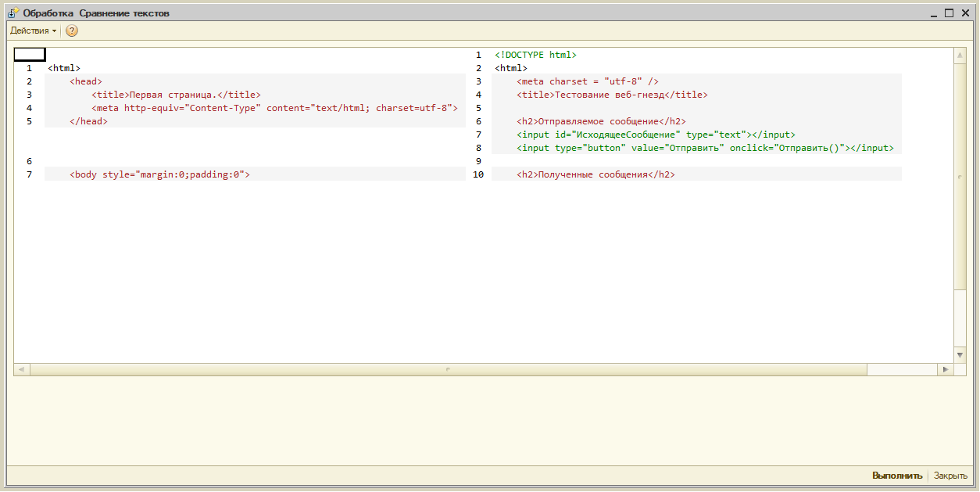This screenshot has height=492, width=980.
Task: Click left line number 7
Action: tap(30, 174)
